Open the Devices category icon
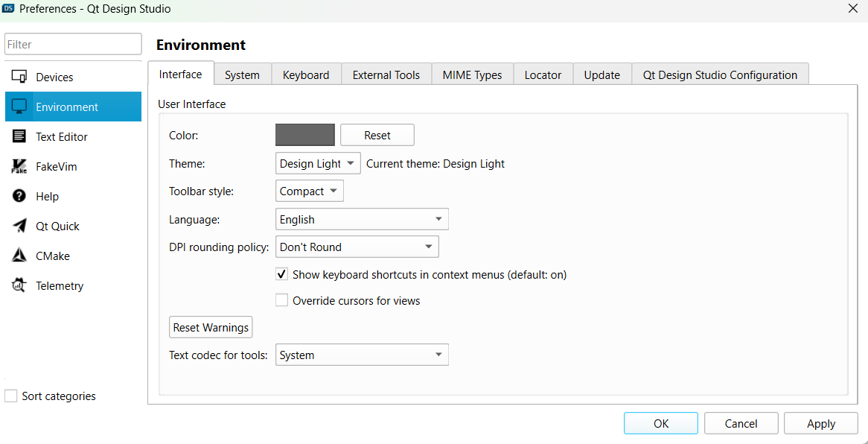The image size is (868, 444). click(19, 77)
